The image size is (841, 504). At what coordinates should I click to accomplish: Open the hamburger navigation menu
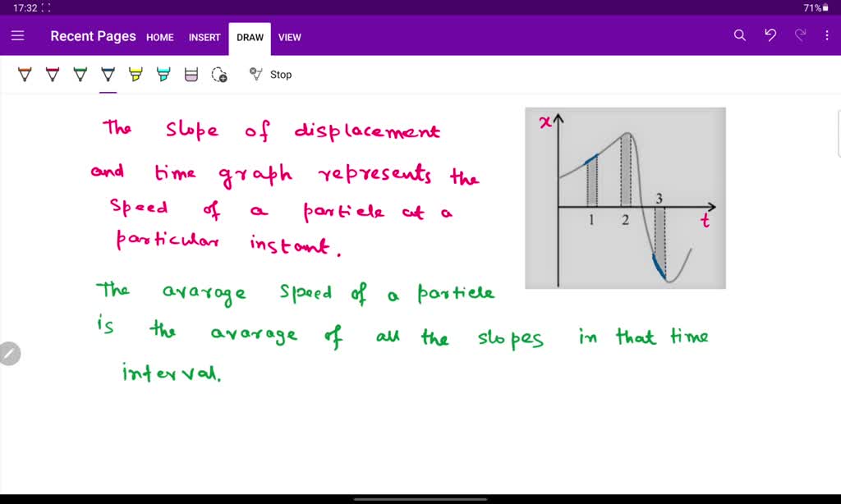[x=18, y=36]
